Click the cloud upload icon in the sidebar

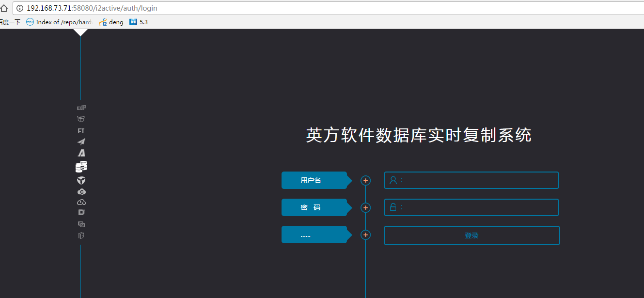click(81, 202)
